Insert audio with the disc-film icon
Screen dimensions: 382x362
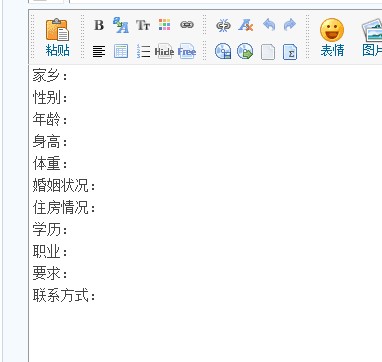click(223, 52)
